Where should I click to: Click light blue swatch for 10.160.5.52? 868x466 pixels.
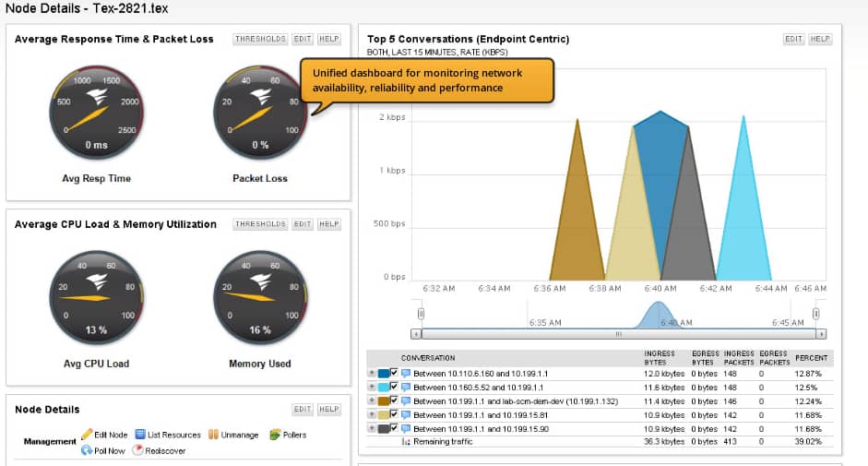click(x=384, y=388)
